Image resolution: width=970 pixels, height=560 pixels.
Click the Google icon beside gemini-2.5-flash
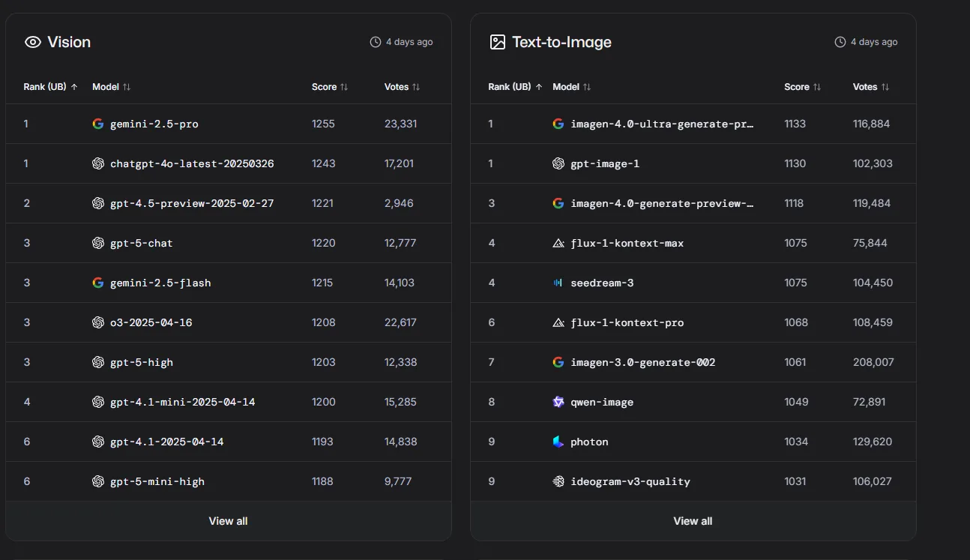tap(98, 283)
